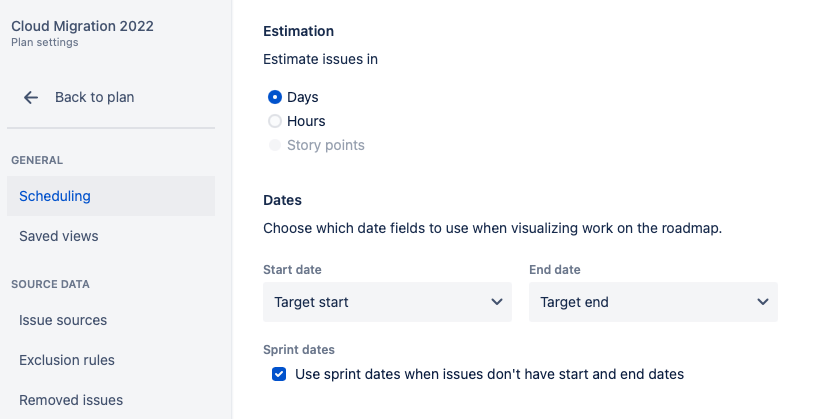Viewport: 817px width, 419px height.
Task: Select the Days radio button
Action: (x=275, y=97)
